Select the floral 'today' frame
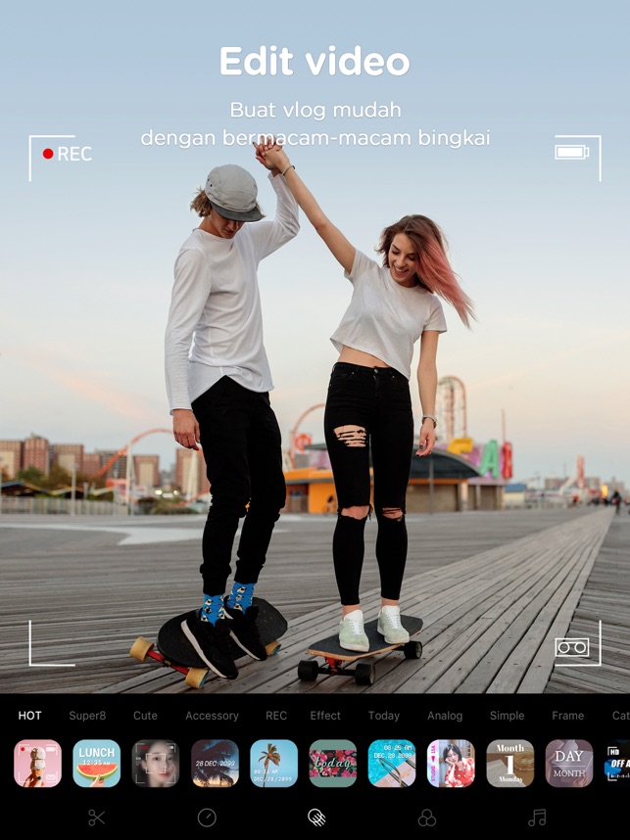Viewport: 630px width, 840px height. [x=333, y=764]
